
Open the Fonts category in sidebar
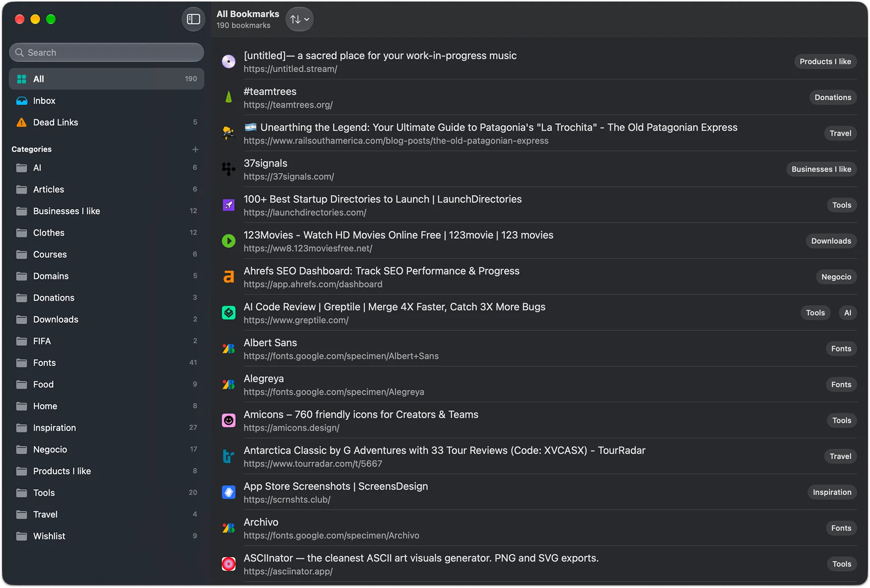pyautogui.click(x=106, y=363)
